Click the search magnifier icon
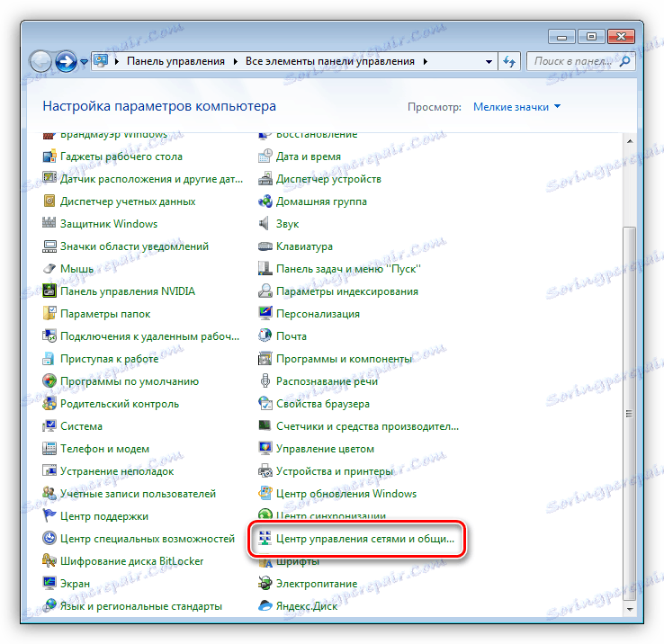This screenshot has height=644, width=664. [x=625, y=62]
